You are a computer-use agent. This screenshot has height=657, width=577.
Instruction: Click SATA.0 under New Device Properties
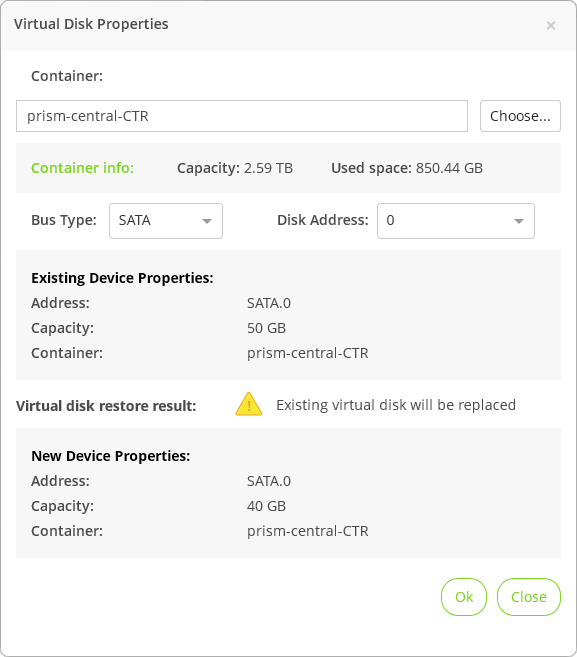tap(269, 481)
